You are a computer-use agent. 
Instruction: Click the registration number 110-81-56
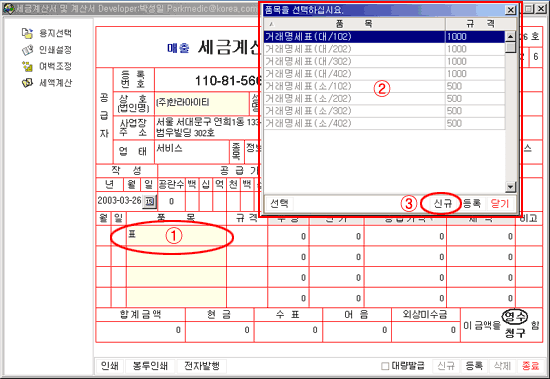click(x=228, y=81)
